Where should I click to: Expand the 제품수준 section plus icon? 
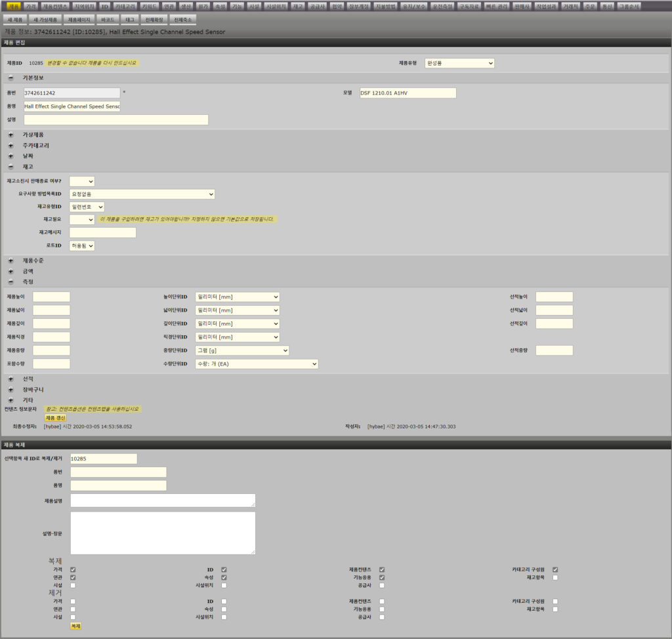click(11, 260)
